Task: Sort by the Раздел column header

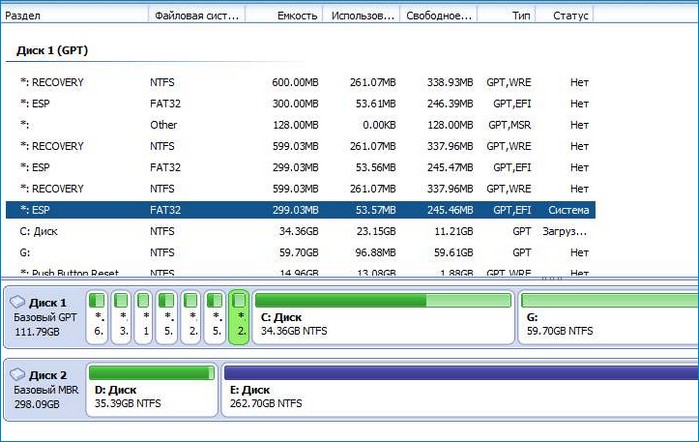Action: [75, 16]
